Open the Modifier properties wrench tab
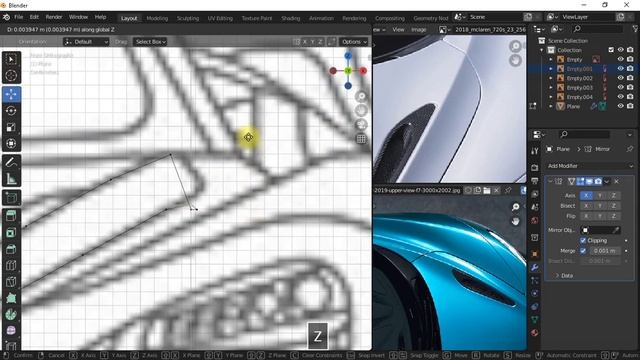The height and width of the screenshot is (360, 640). coord(535,267)
